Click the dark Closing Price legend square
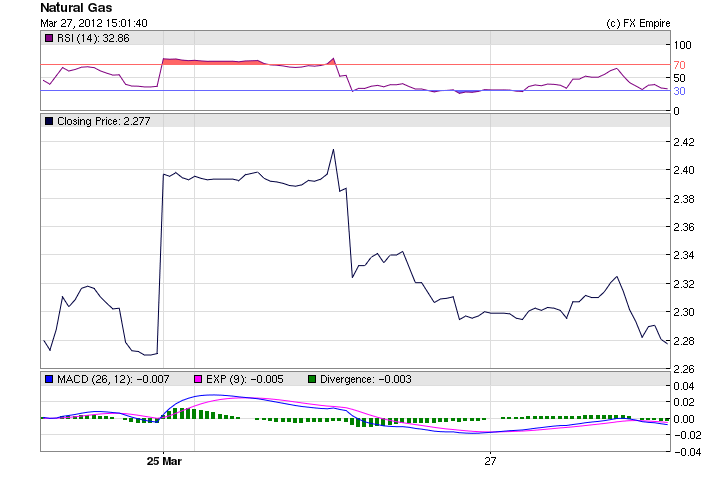The height and width of the screenshot is (487, 710). coord(49,121)
